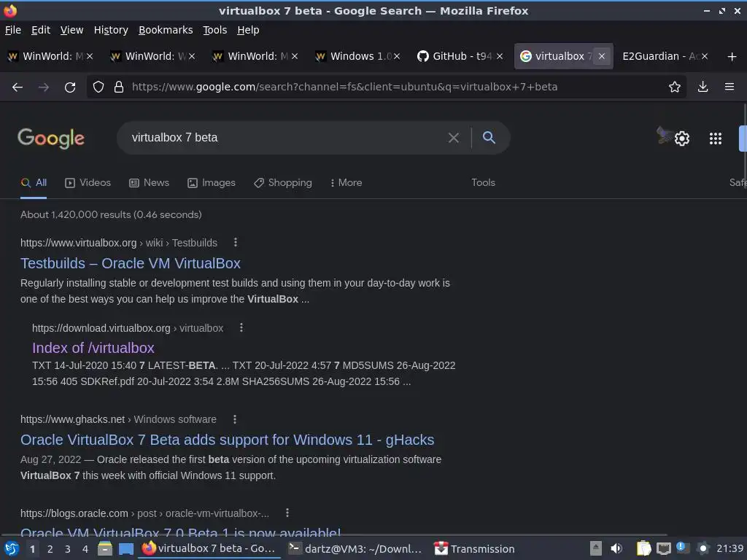Bookmark this page with the star icon
The image size is (747, 560).
[675, 87]
